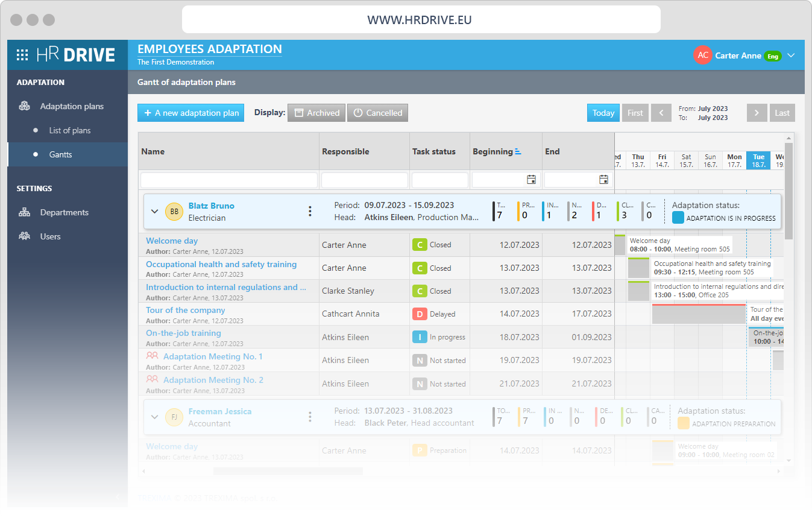Click the Users group icon in sidebar

pos(24,236)
